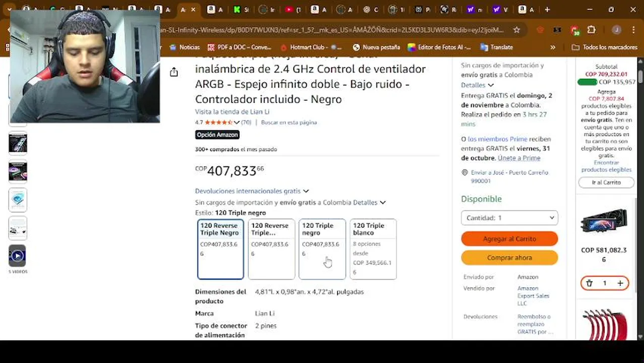Click the Opción Amazon badge

tap(217, 135)
